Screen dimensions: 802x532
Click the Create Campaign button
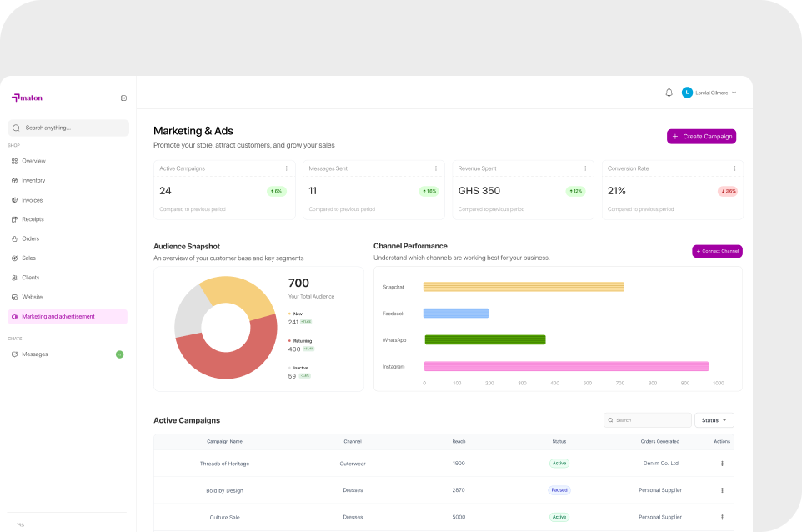pyautogui.click(x=701, y=137)
